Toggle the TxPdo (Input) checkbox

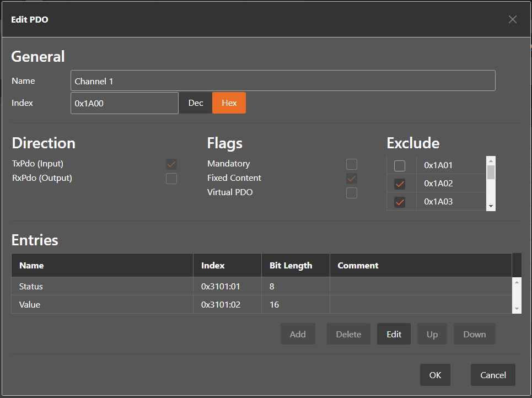point(171,164)
